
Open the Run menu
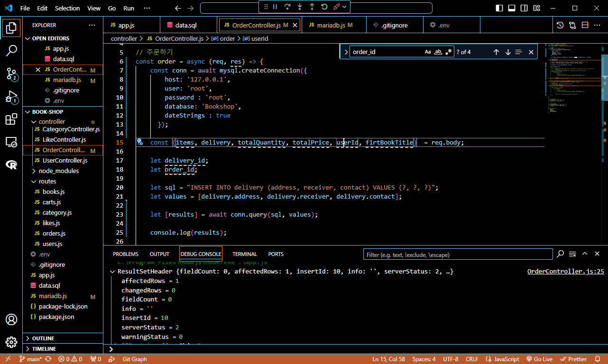pos(129,8)
